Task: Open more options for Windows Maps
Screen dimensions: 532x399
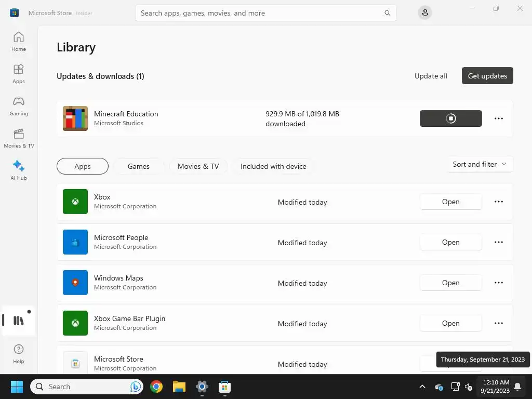Action: (x=498, y=283)
